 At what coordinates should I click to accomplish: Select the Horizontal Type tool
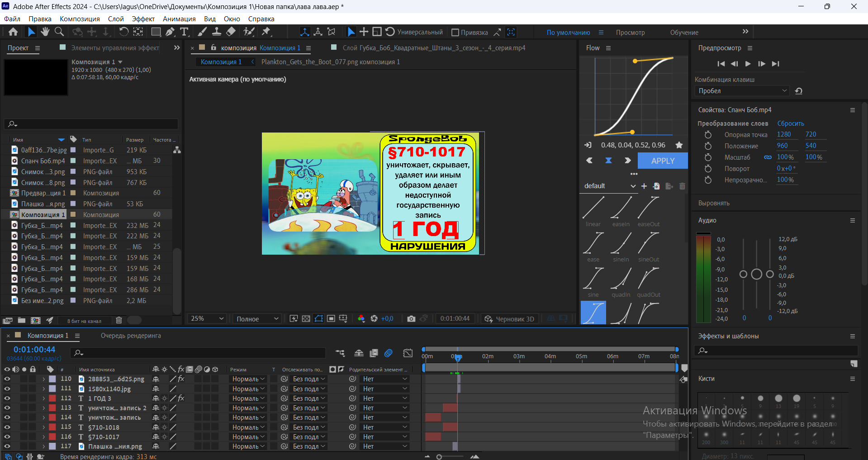[x=184, y=32]
